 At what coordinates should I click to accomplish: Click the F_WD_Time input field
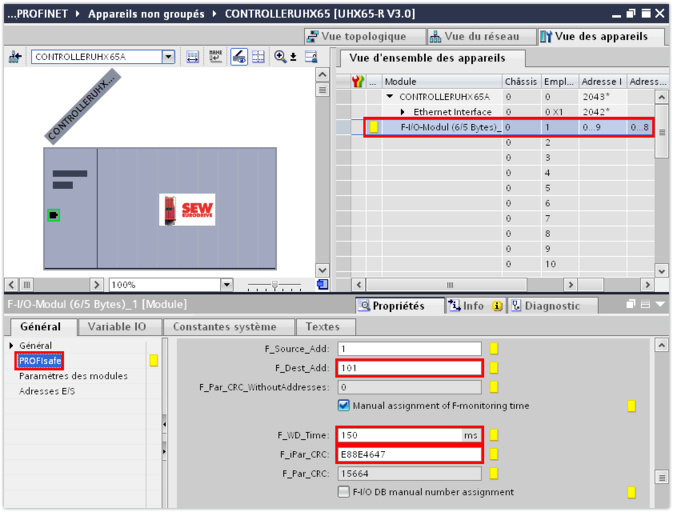399,435
